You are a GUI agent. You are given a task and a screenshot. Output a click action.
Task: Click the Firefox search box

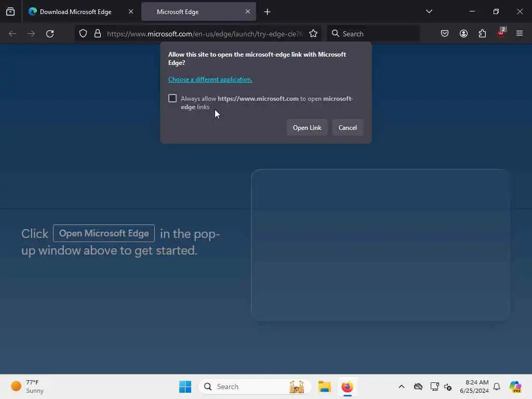(373, 34)
